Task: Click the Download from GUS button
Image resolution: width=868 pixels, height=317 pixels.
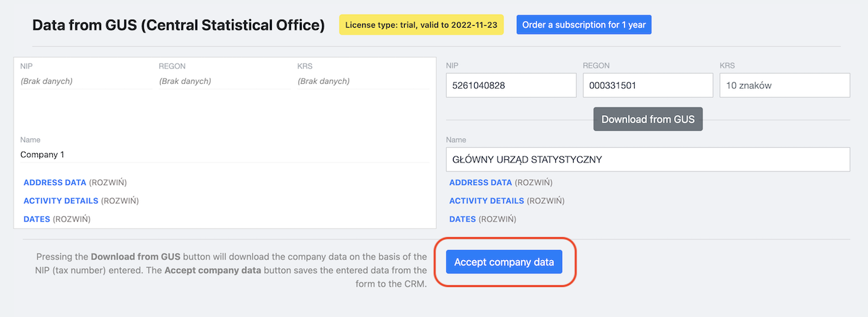Action: click(648, 119)
